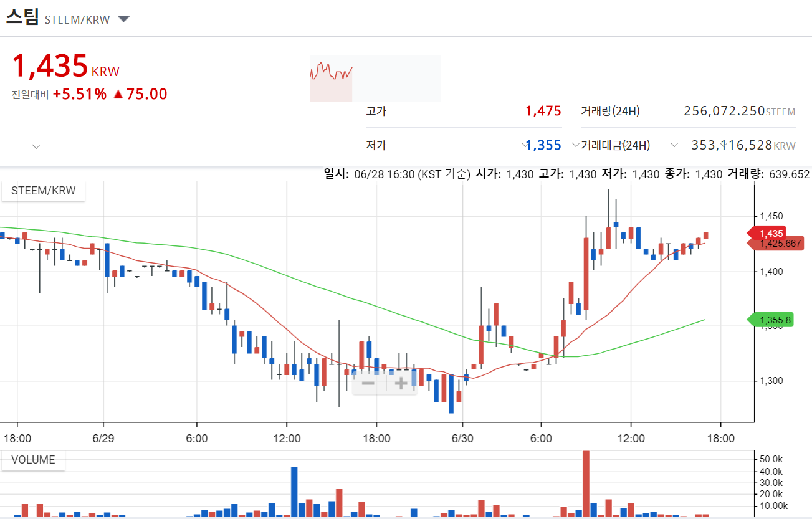Click the 256,072.250 volume value
This screenshot has width=812, height=519.
[x=724, y=111]
